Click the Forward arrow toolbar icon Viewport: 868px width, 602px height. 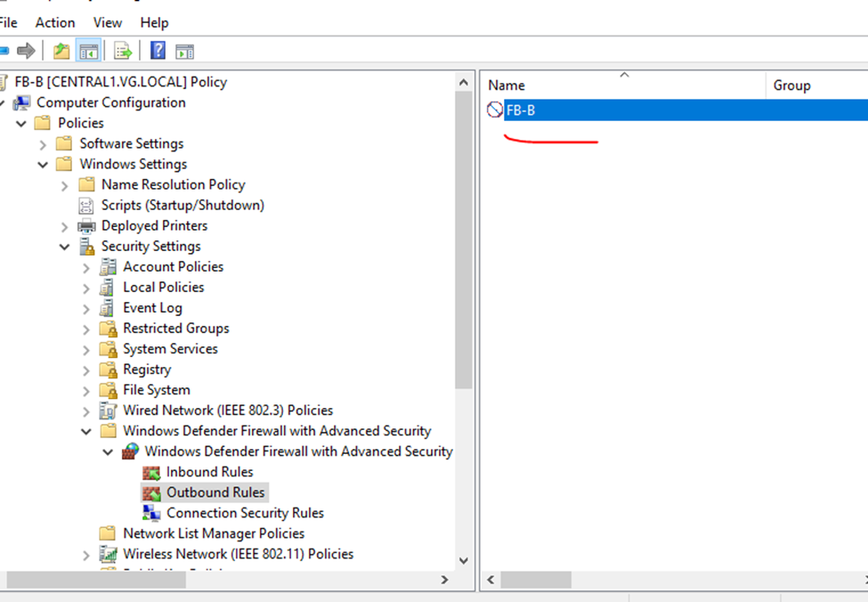click(x=27, y=51)
